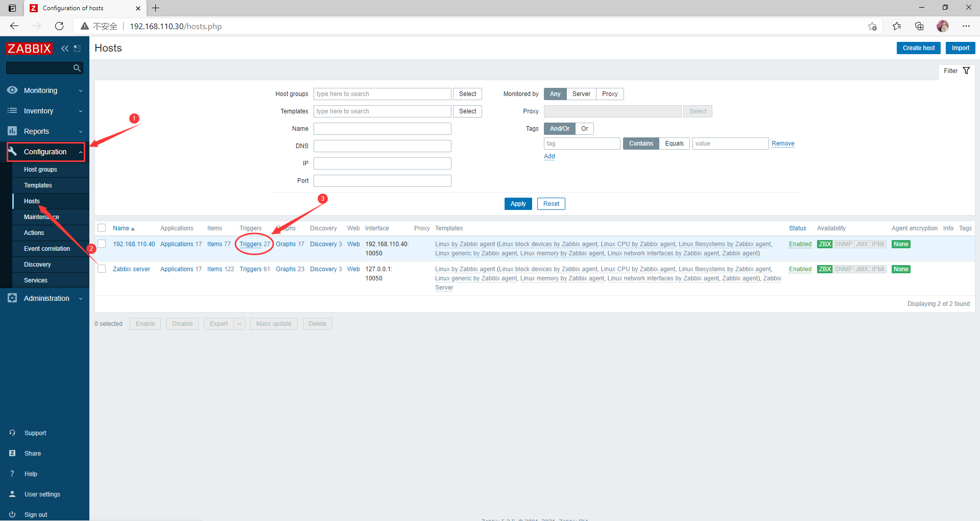
Task: Open a new browser tab
Action: tap(156, 8)
